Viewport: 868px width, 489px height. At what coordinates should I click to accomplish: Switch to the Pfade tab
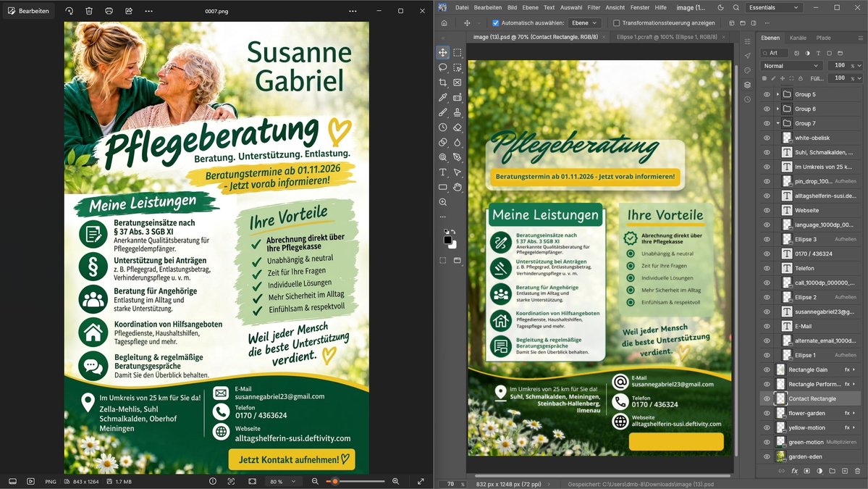click(823, 38)
